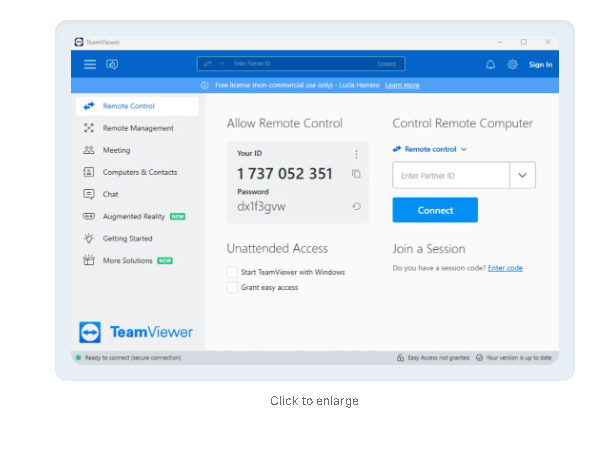Click the NEW badge next to More Solutions

(x=165, y=261)
